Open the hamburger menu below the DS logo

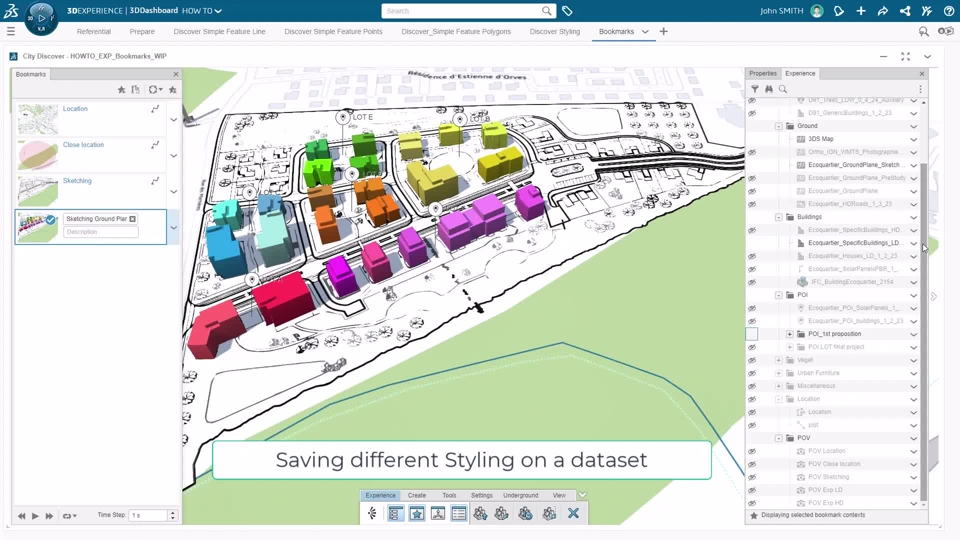(10, 31)
